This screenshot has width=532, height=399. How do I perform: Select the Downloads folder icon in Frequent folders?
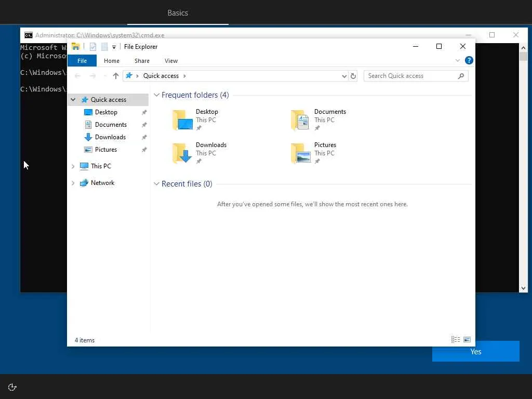182,153
